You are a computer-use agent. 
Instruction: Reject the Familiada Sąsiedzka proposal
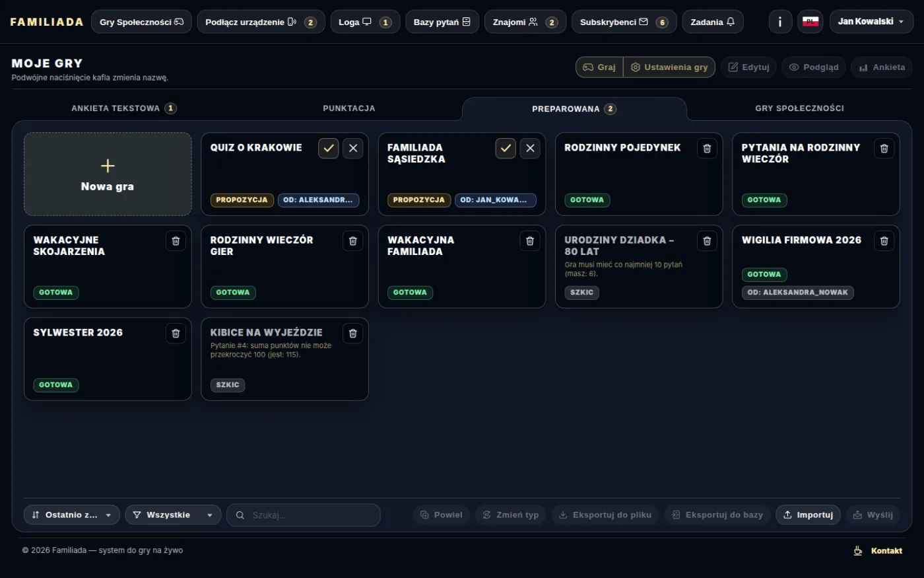[530, 148]
